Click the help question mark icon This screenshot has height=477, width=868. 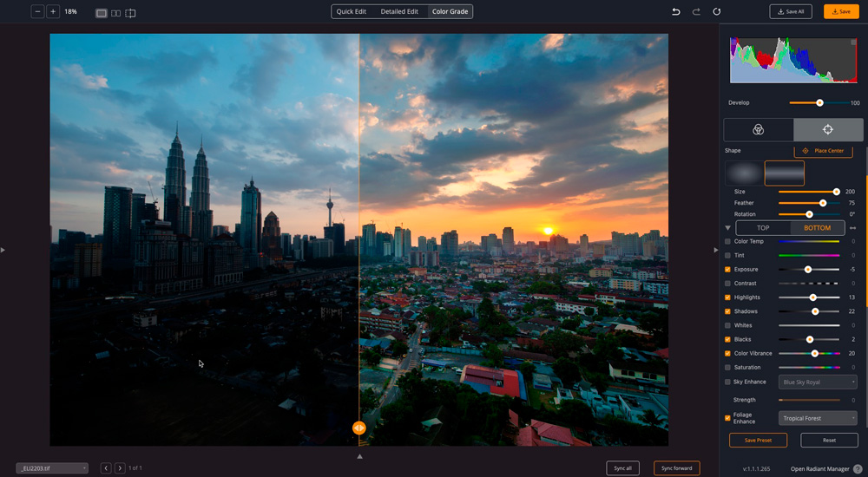tap(857, 468)
